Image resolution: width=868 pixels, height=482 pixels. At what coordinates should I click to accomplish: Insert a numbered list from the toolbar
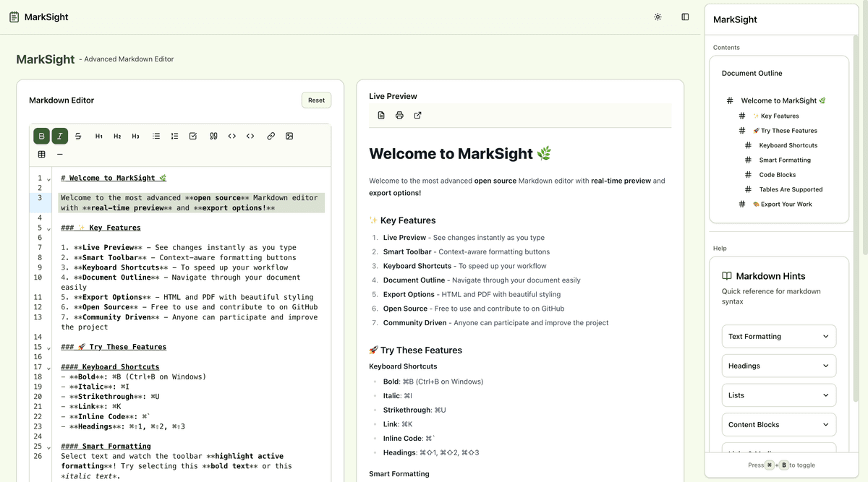(174, 135)
